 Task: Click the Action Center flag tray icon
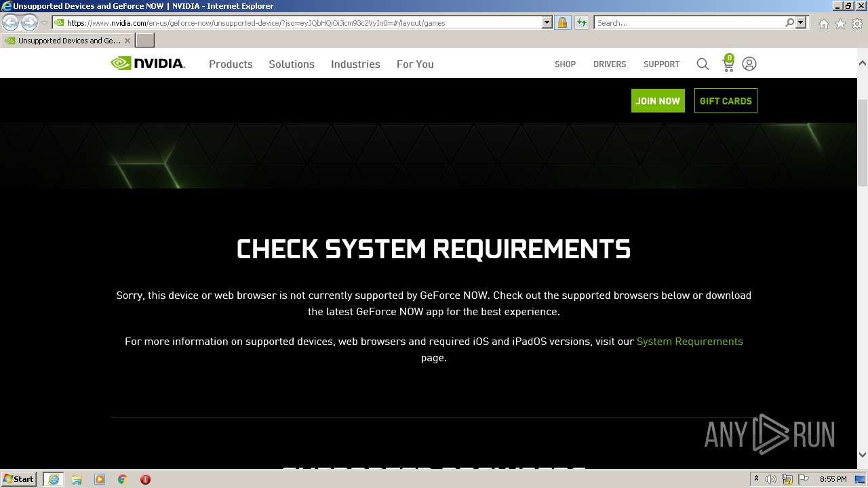click(x=804, y=479)
